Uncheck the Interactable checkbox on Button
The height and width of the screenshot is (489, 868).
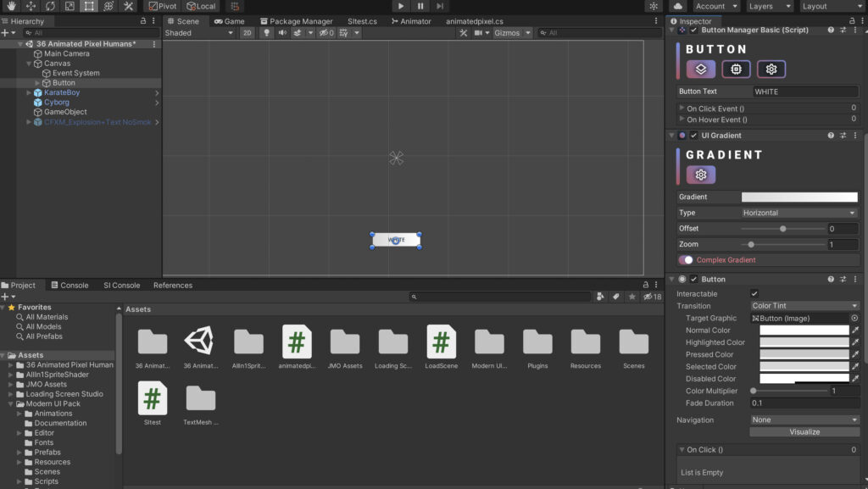(753, 293)
